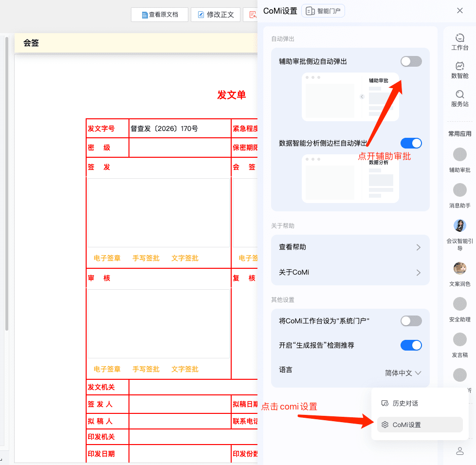Click 文字签批 under 审核

click(184, 369)
